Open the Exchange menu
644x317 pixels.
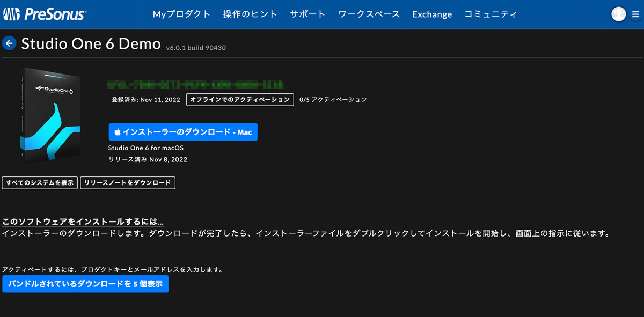coord(432,14)
